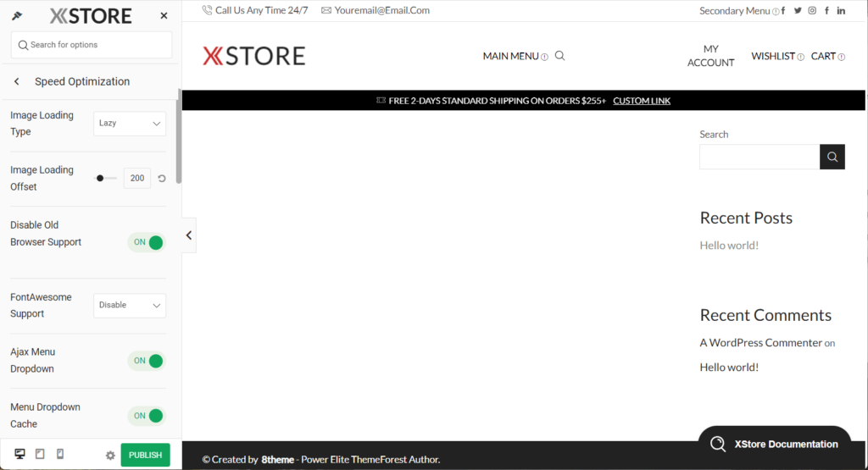
Task: Click the customizer panel scrollbar
Action: point(178,138)
